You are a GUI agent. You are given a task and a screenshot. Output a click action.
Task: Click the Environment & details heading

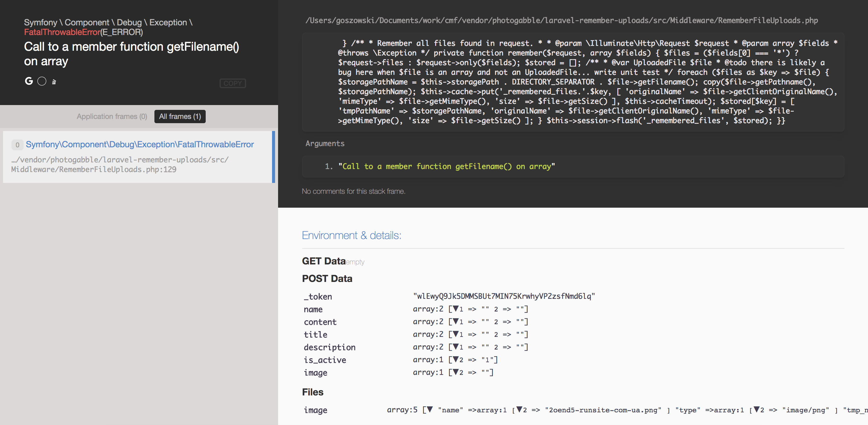pos(351,235)
